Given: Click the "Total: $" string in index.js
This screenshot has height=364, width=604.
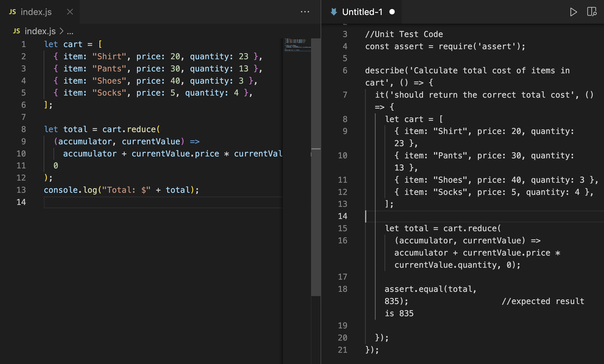Looking at the screenshot, I should click(x=126, y=190).
